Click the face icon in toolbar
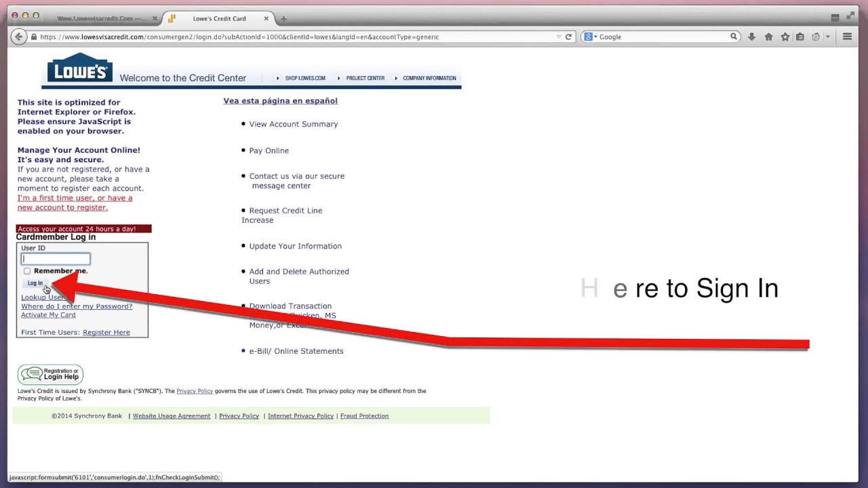Viewport: 868px width, 488px height. [x=816, y=37]
